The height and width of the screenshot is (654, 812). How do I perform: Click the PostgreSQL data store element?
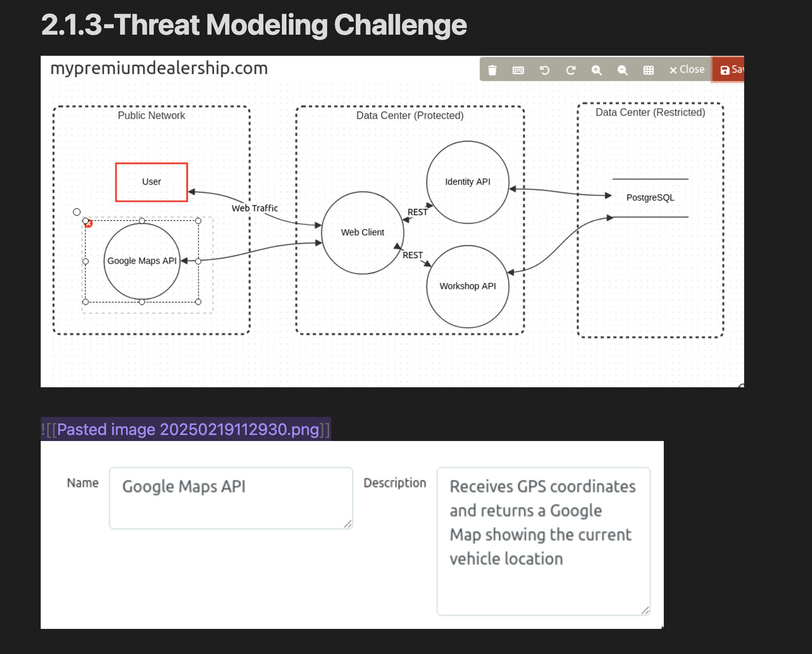point(650,198)
